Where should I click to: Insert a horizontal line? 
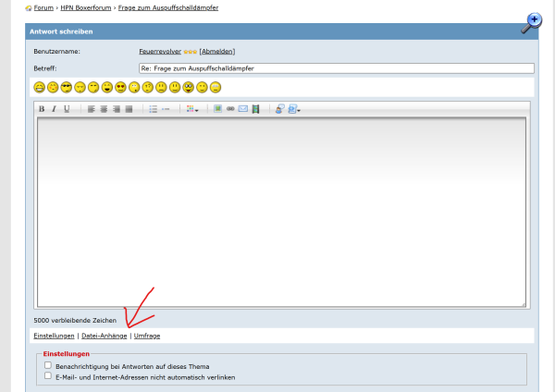coord(166,109)
